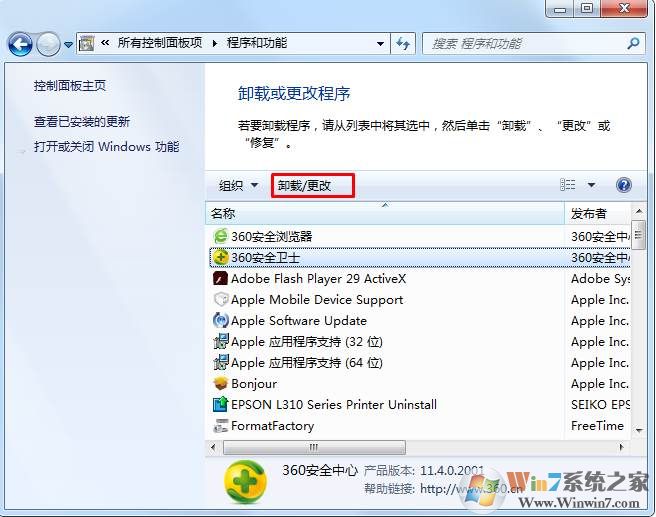Click the vertical scrollbar up arrow

pos(638,211)
